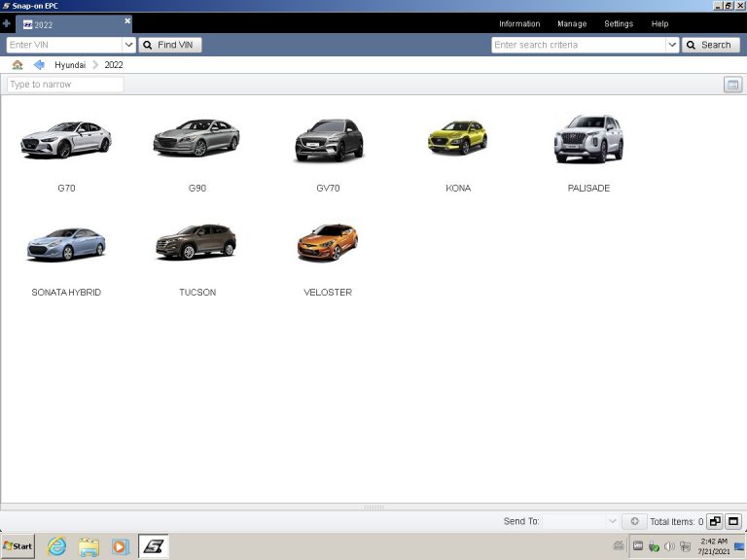
Task: Open Snap-on EPC taskbar icon
Action: (x=153, y=546)
